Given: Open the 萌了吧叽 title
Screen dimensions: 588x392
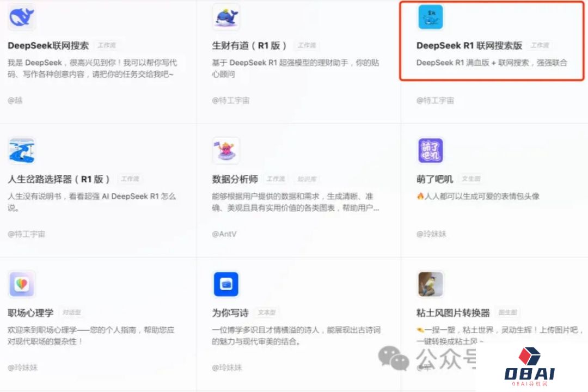Looking at the screenshot, I should point(434,179).
